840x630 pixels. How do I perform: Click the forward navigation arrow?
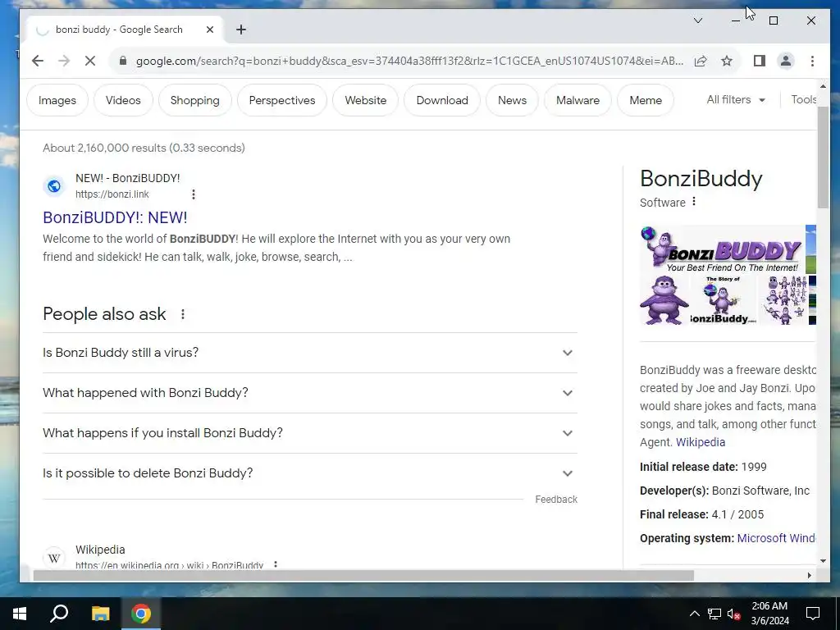pyautogui.click(x=64, y=61)
